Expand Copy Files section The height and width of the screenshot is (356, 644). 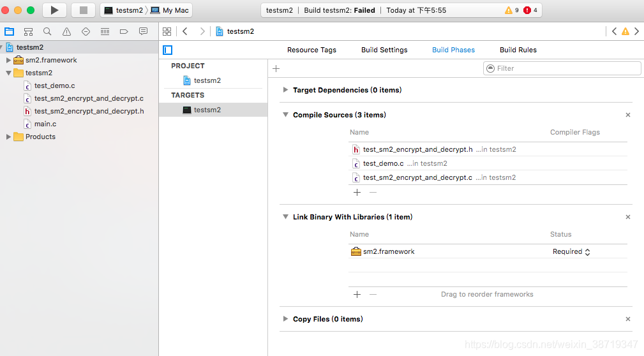pyautogui.click(x=285, y=318)
